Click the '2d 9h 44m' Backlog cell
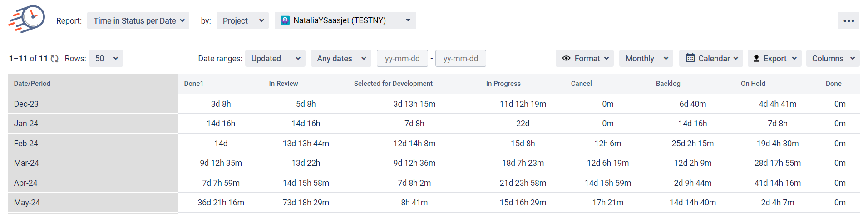The width and height of the screenshot is (868, 214). coord(693,183)
